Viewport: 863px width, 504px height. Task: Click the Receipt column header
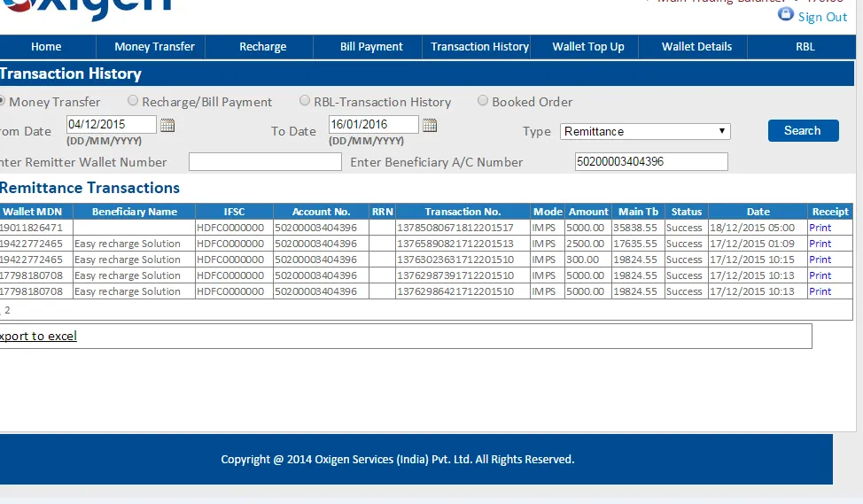click(x=830, y=212)
